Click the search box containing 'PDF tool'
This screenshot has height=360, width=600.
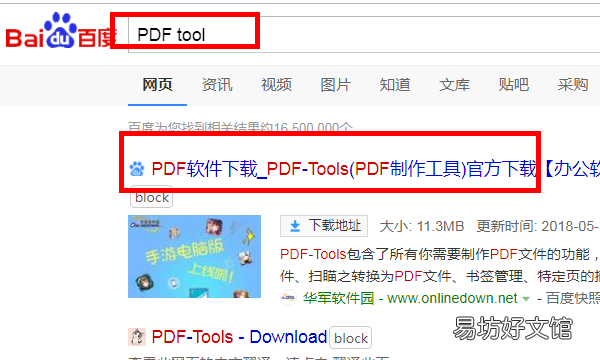[x=364, y=34]
